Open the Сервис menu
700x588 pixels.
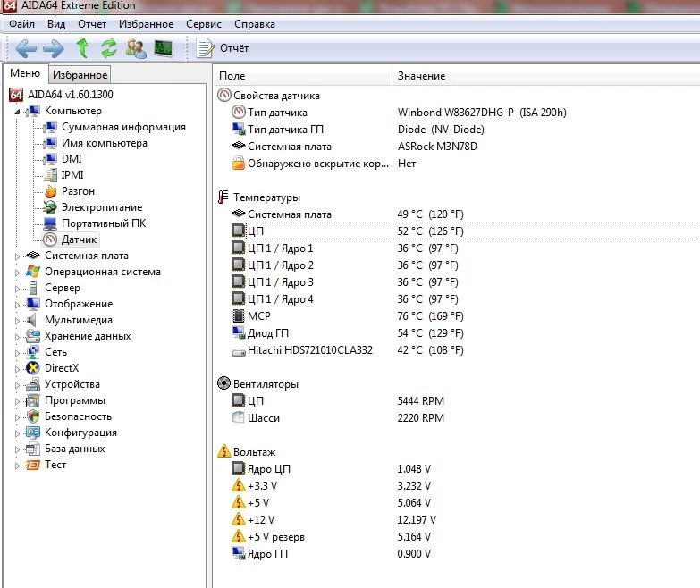pyautogui.click(x=204, y=24)
